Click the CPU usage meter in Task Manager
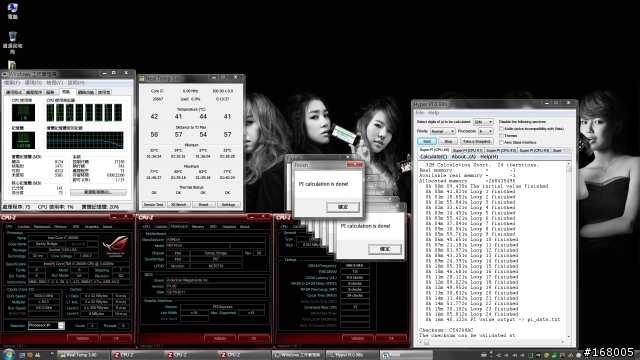The width and height of the screenshot is (640, 360). point(23,112)
